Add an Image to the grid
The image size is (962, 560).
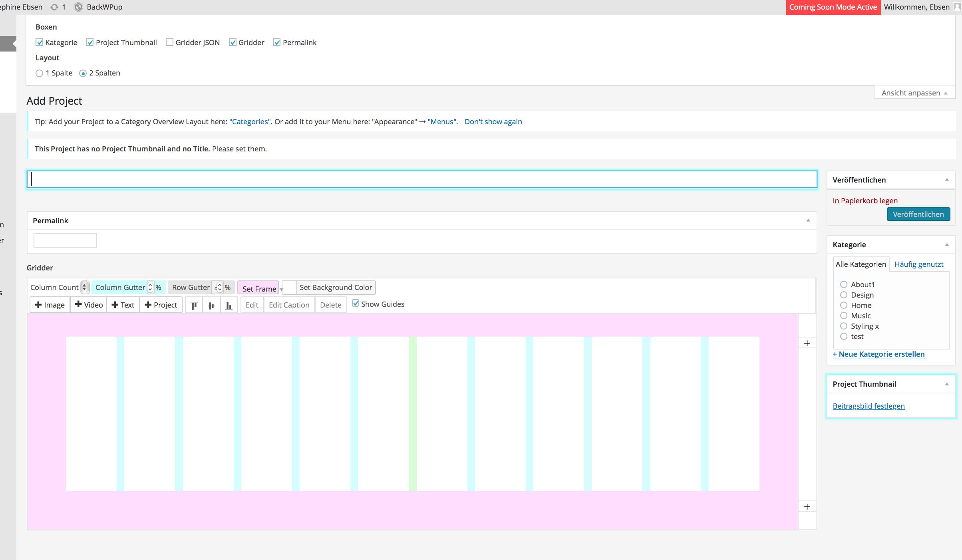tap(50, 305)
